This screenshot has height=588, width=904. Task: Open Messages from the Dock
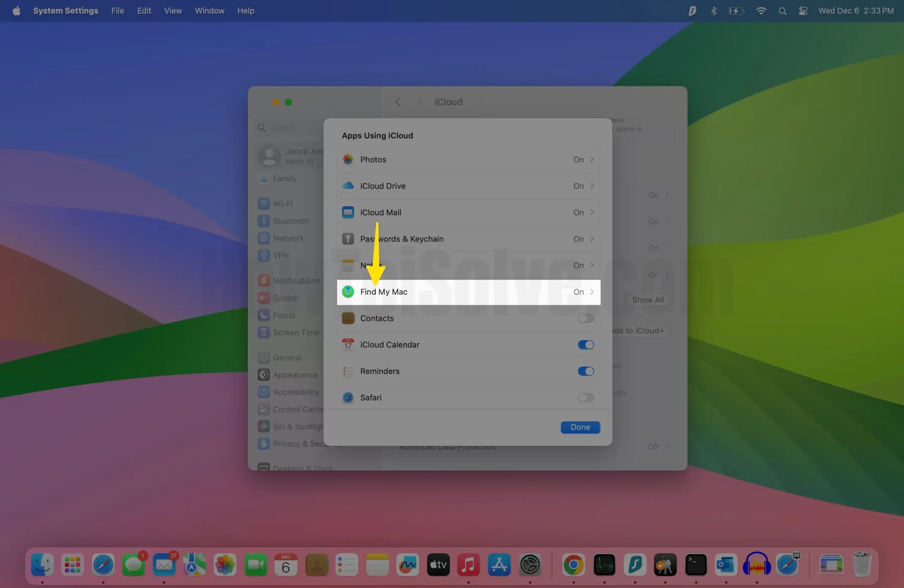pos(134,565)
